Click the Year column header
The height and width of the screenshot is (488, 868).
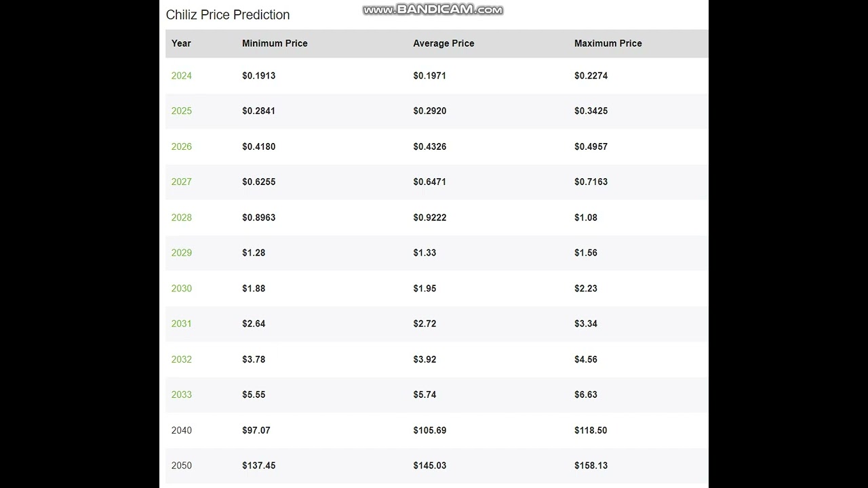181,43
